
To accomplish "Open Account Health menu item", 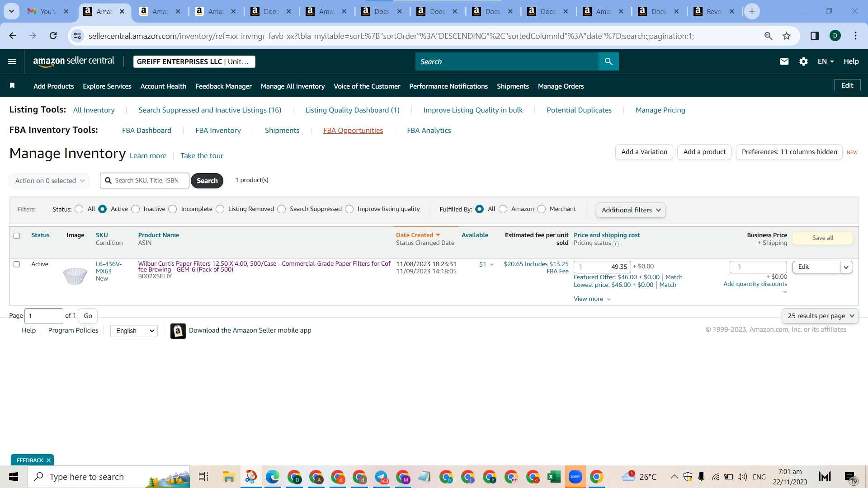I will click(x=163, y=86).
